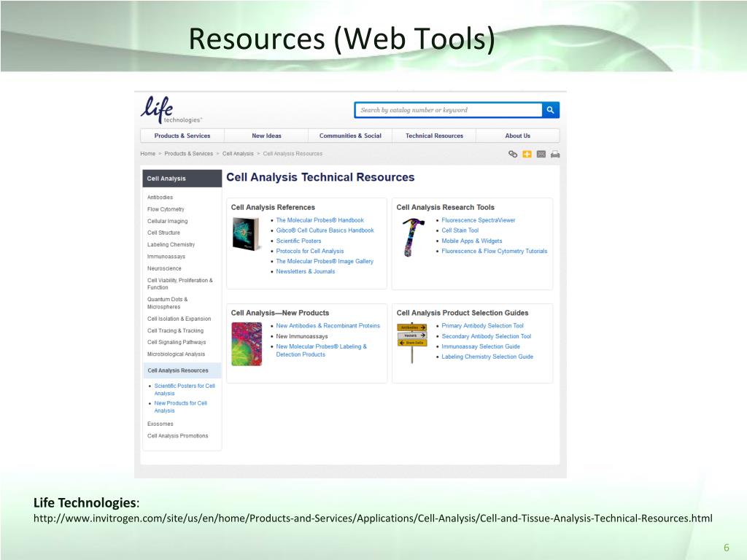Viewport: 747px width, 560px height.
Task: Click the New Immunoassays list item
Action: pos(301,336)
